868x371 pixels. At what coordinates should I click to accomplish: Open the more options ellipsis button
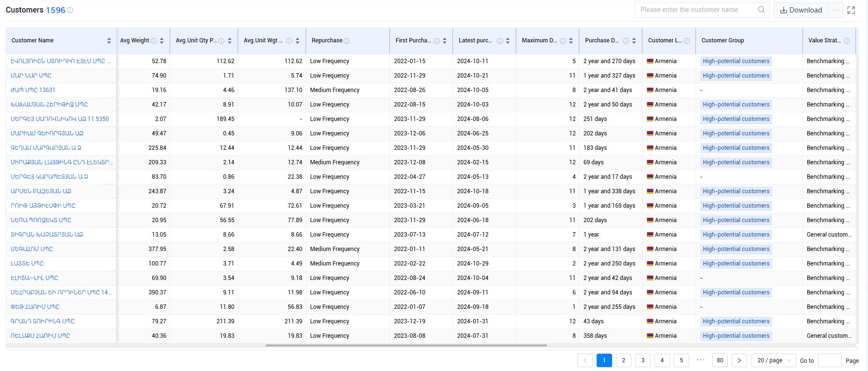tap(836, 10)
